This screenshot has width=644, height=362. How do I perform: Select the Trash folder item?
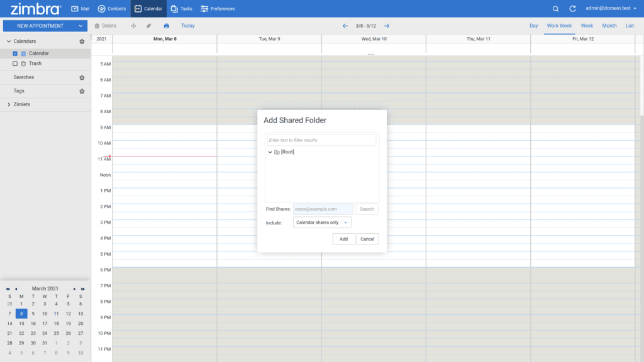point(35,63)
